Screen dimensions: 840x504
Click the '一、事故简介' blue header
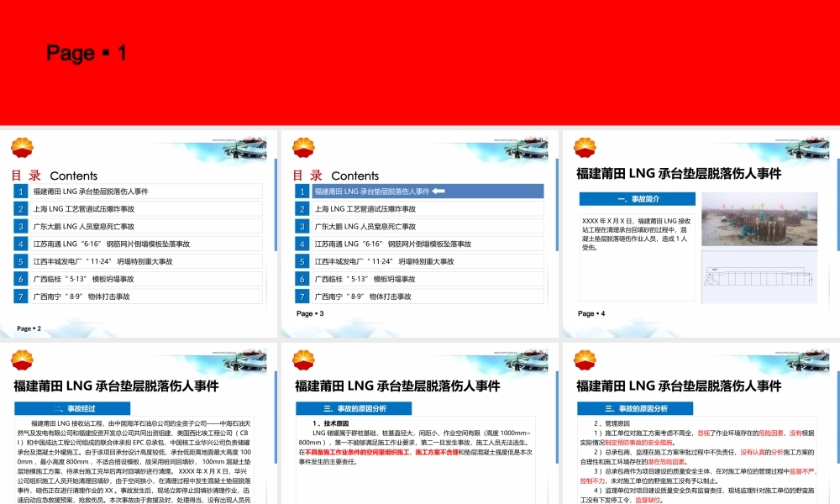637,199
